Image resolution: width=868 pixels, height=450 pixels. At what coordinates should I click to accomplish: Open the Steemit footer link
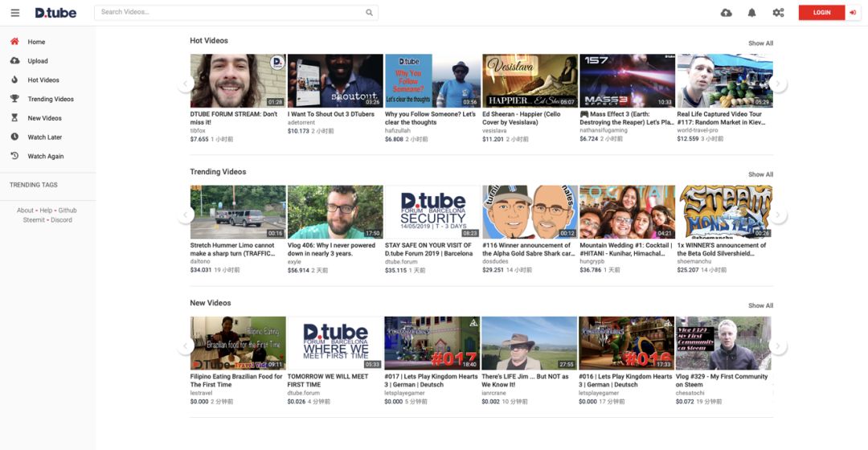[x=34, y=219]
